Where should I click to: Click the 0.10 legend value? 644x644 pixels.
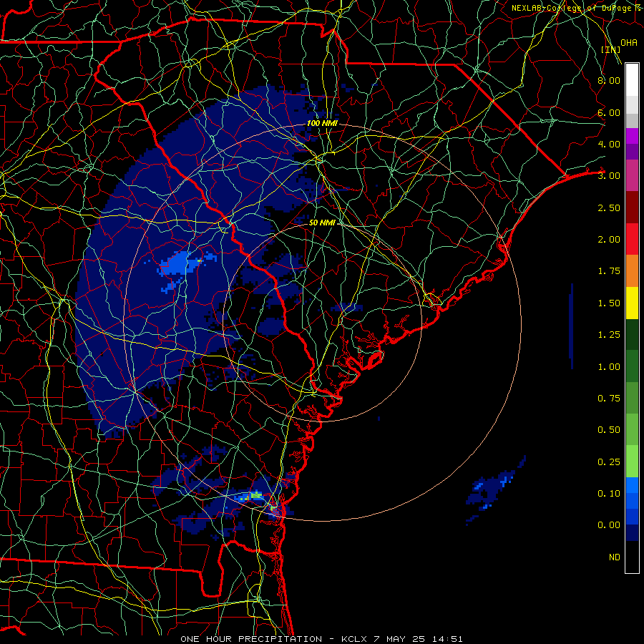(x=609, y=494)
